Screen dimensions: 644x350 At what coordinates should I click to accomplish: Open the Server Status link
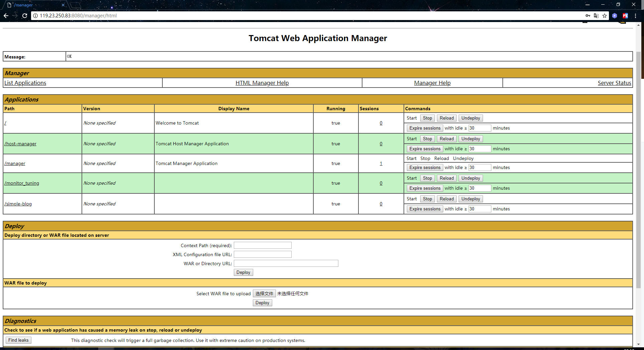614,83
